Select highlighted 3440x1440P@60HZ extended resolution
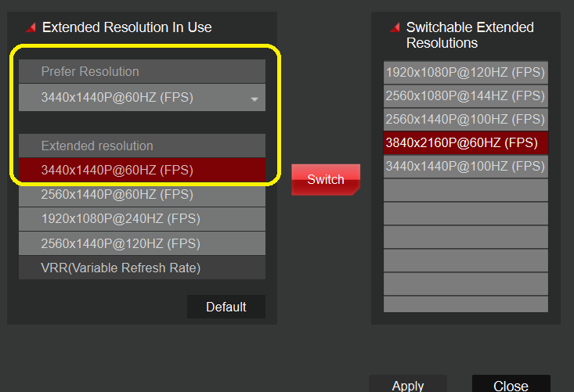Viewport: 574px width, 392px height. click(x=141, y=170)
